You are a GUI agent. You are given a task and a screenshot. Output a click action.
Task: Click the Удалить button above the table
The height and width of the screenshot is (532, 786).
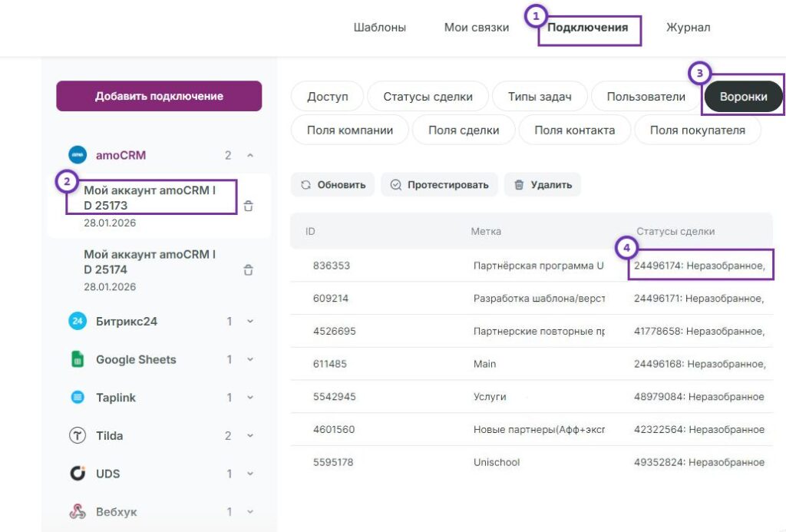tap(543, 184)
